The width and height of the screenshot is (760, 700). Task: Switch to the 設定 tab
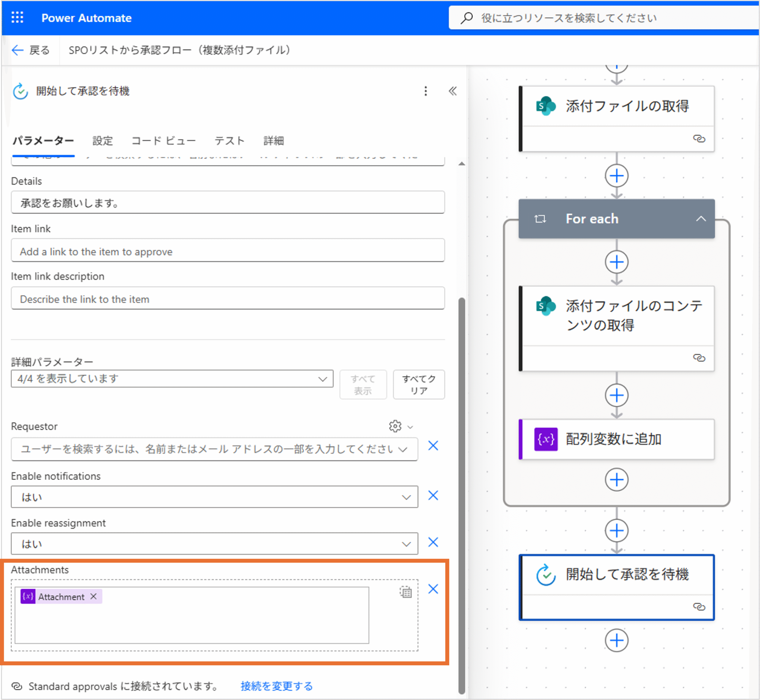[103, 141]
